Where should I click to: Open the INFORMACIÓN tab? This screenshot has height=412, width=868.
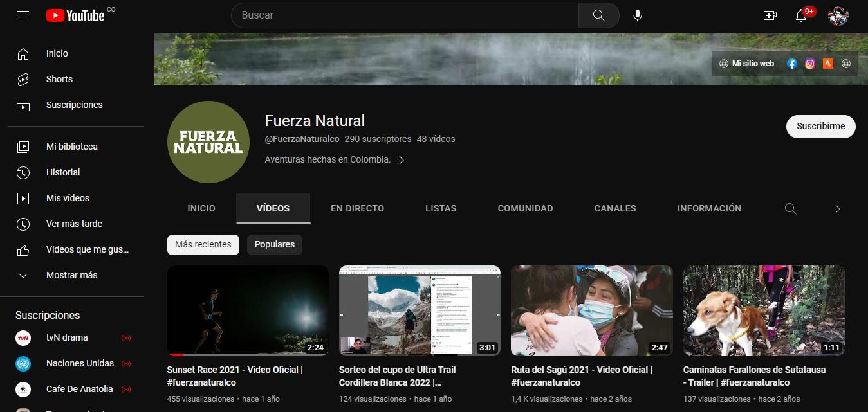(x=709, y=208)
